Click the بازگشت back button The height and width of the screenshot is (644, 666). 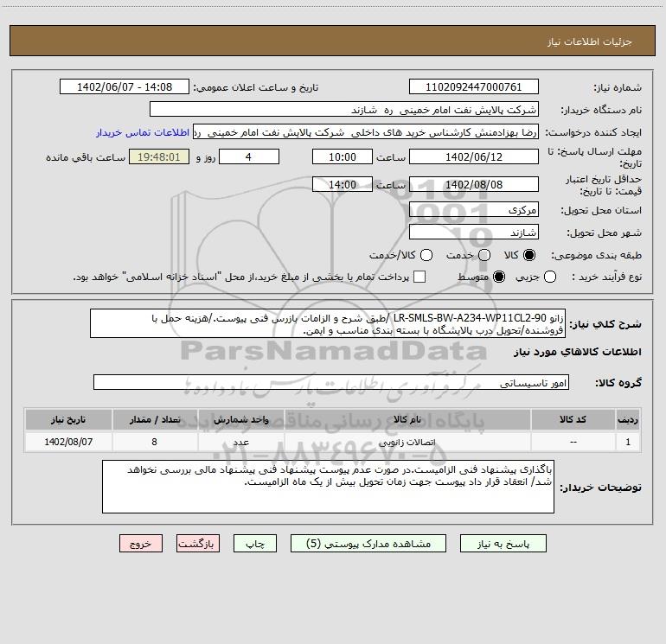pos(198,544)
